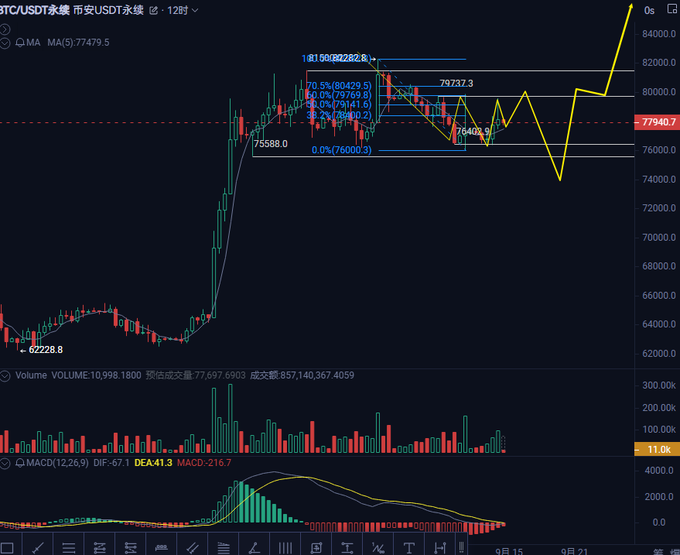Select the wave/zigzag pattern tool
680x555 pixels.
tap(378, 548)
